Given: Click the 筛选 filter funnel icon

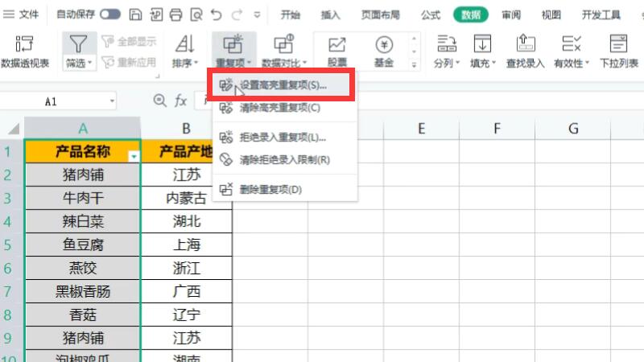Looking at the screenshot, I should (x=78, y=44).
